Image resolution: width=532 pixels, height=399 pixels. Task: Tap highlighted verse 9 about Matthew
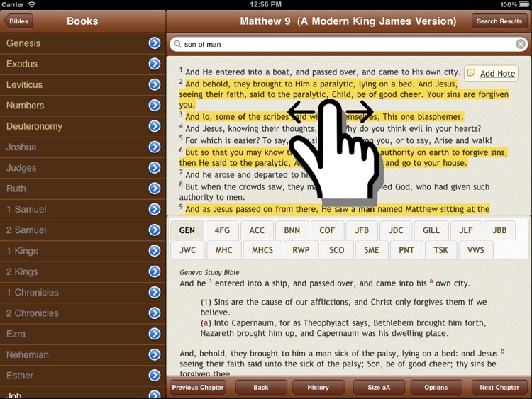335,209
